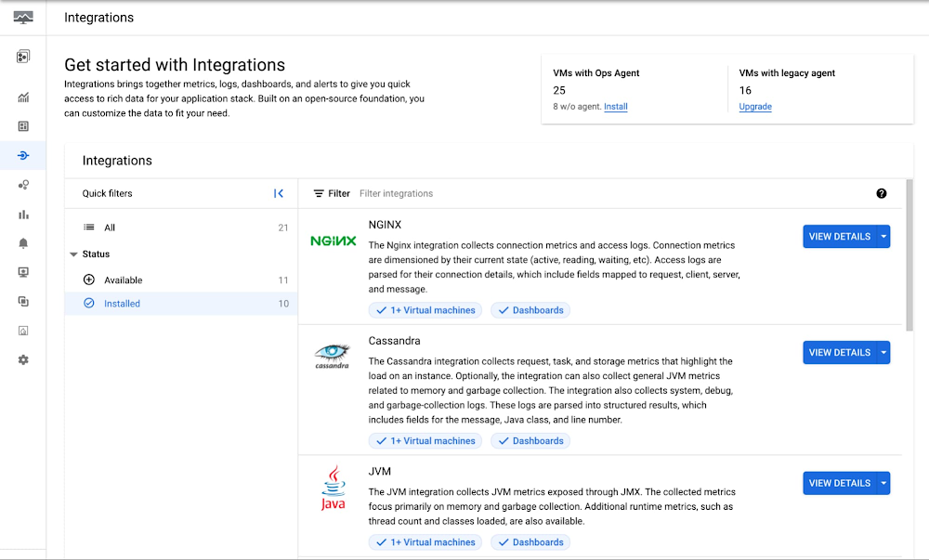Image resolution: width=929 pixels, height=560 pixels.
Task: Collapse the Quick filters panel
Action: coord(278,193)
